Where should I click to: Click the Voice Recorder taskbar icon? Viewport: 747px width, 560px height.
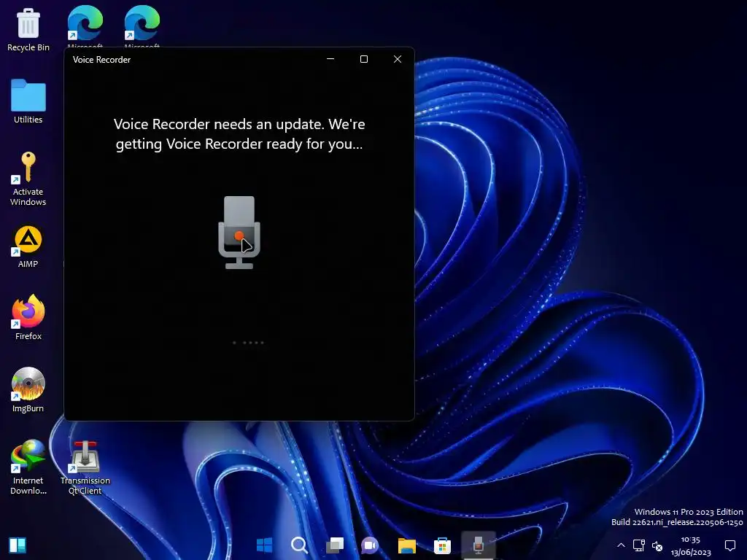479,545
